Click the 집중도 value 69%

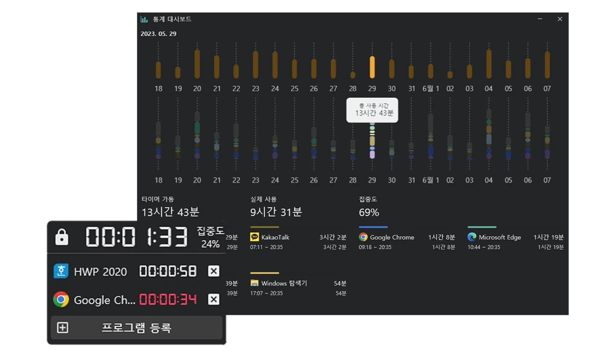pos(369,212)
